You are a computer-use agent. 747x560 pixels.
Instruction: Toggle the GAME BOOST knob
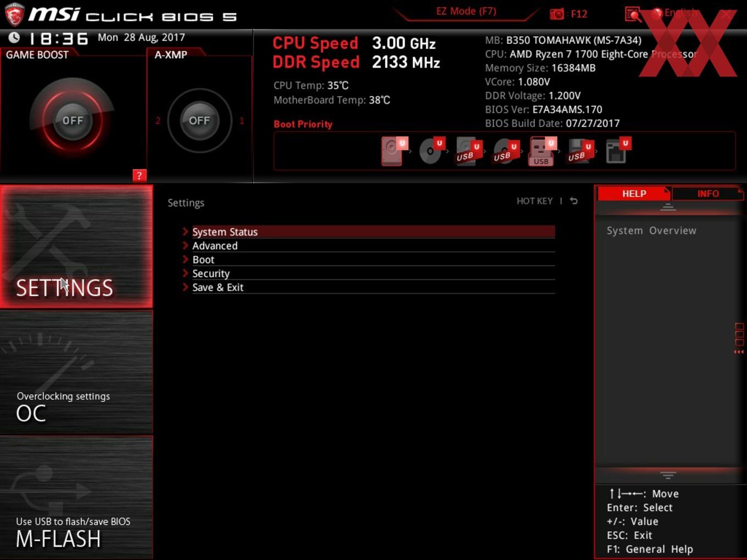(72, 120)
